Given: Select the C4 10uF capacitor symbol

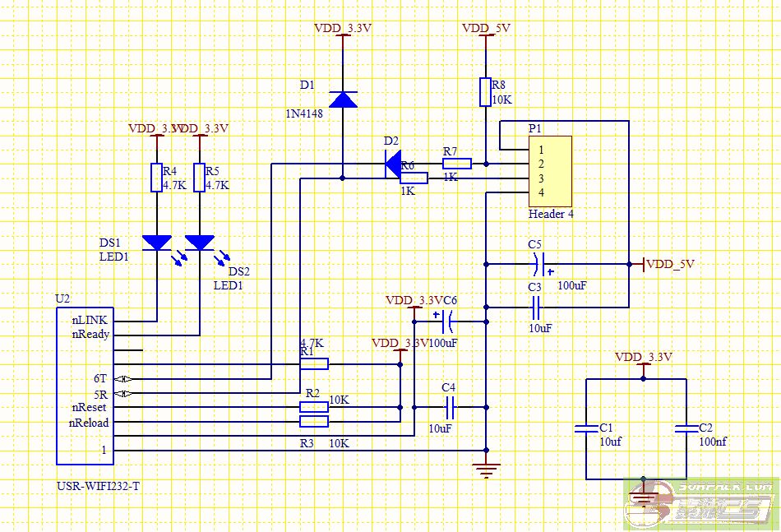Looking at the screenshot, I should (x=450, y=406).
